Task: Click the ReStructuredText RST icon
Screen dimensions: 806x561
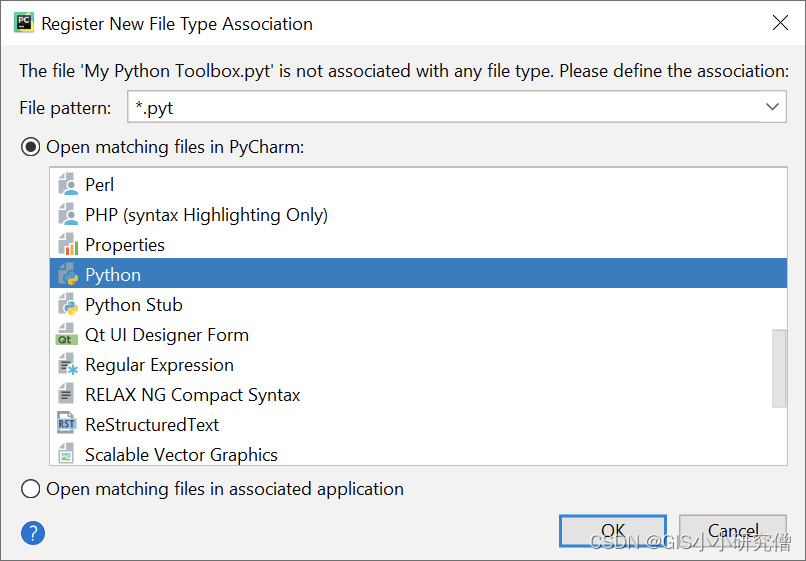Action: (x=67, y=425)
